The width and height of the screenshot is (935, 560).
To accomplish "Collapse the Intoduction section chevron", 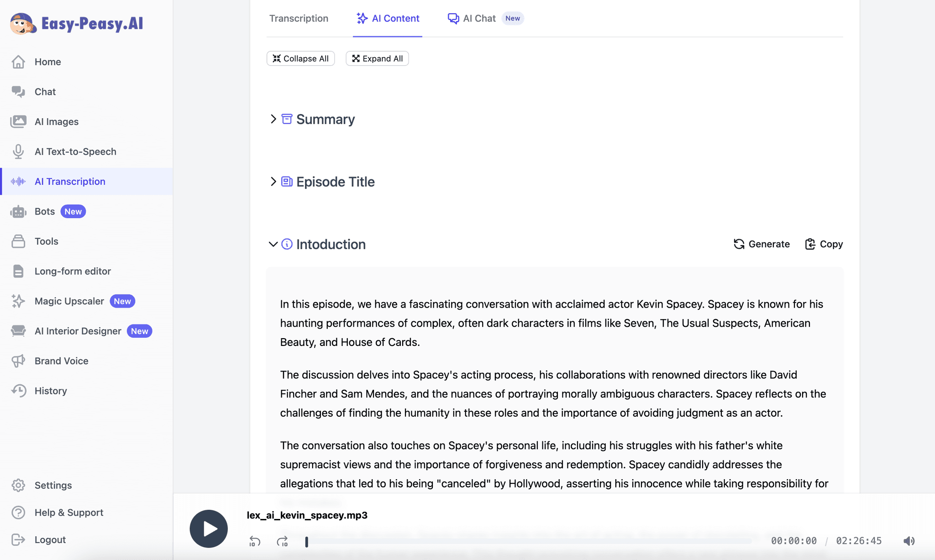I will click(273, 244).
